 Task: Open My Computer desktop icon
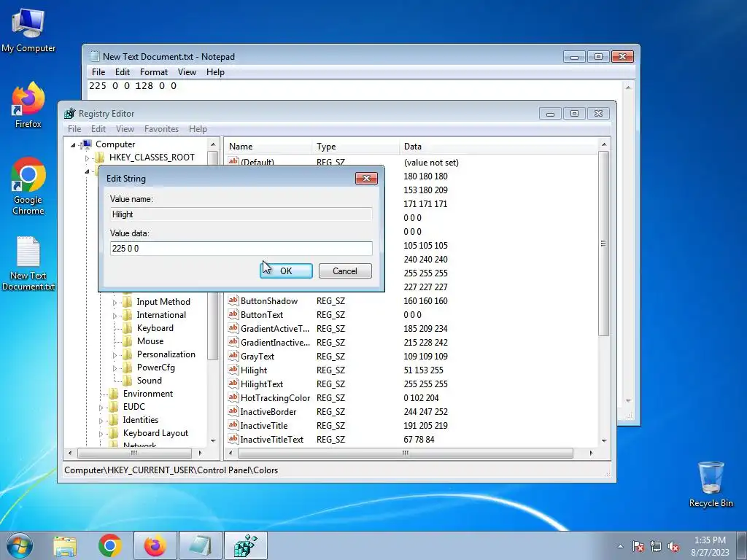[x=28, y=29]
